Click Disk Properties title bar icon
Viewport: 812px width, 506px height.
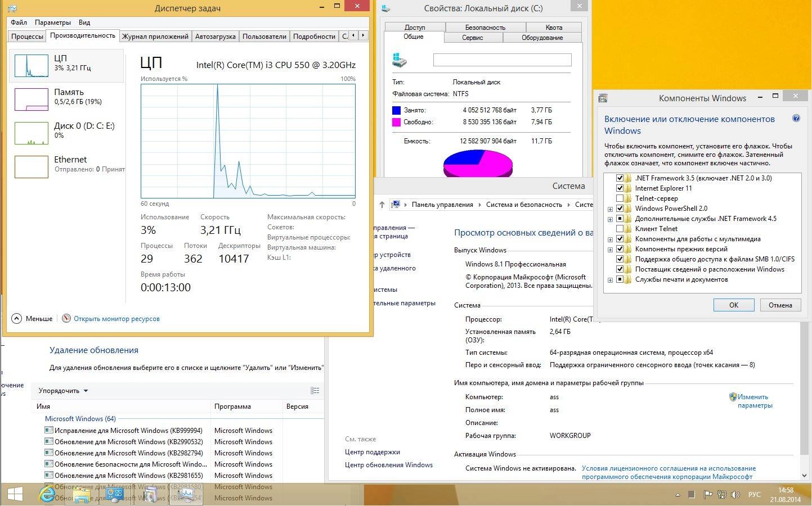(x=385, y=8)
